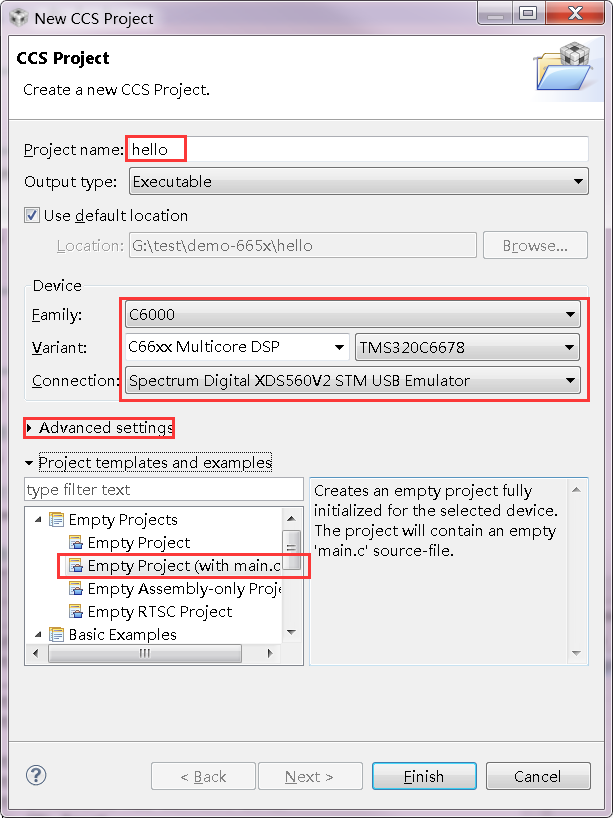Image resolution: width=613 pixels, height=818 pixels.
Task: Open the TMS320C6678 device dropdown
Action: point(467,347)
